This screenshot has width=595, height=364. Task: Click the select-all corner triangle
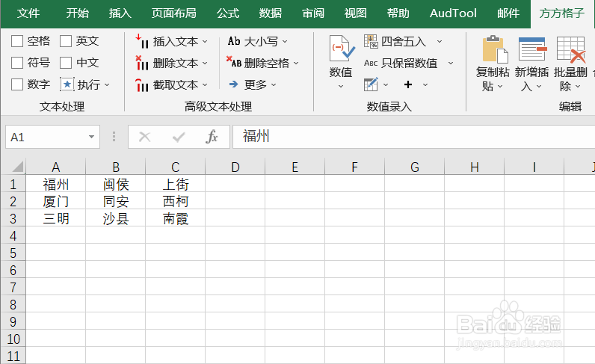click(x=18, y=166)
